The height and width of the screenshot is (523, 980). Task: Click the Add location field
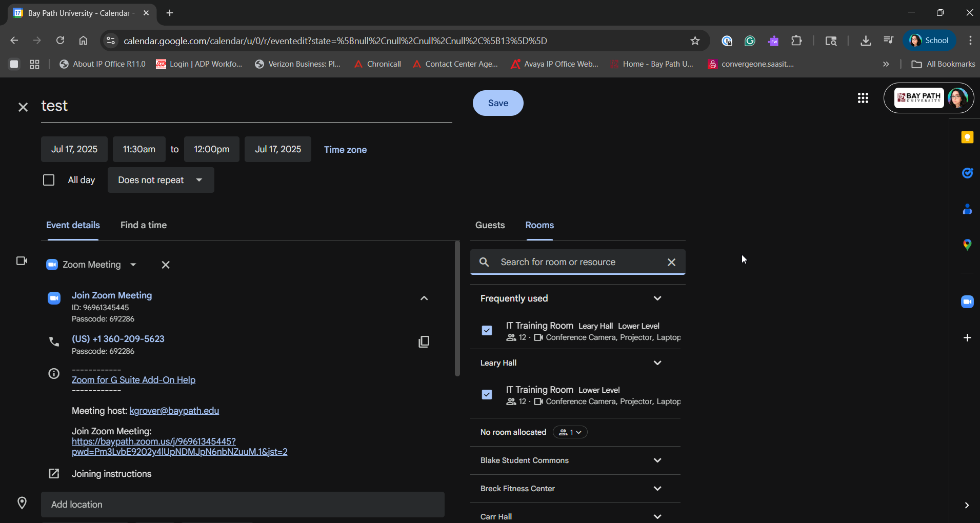coord(242,505)
